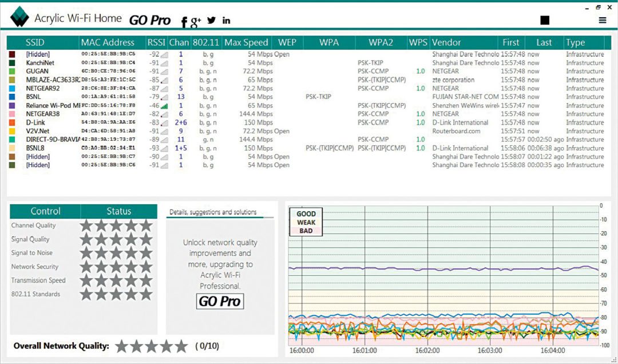Click the green RSSI signal bars for Reliance Wi-Pod
This screenshot has width=618, height=364.
click(x=165, y=106)
